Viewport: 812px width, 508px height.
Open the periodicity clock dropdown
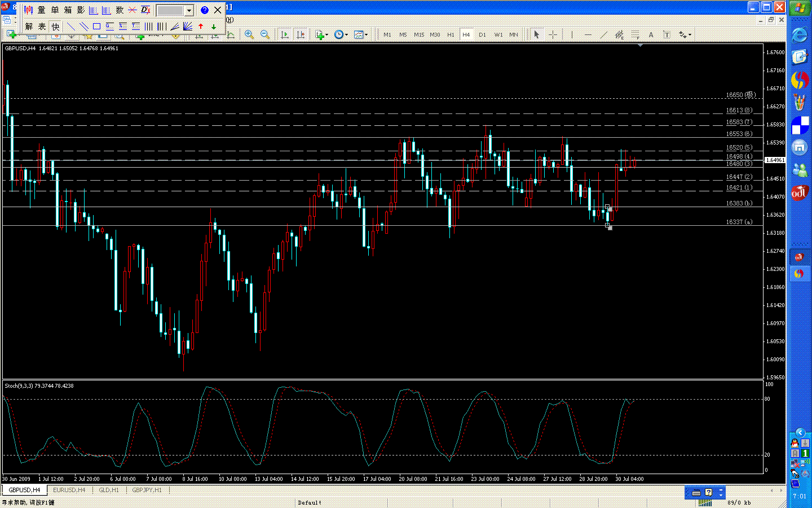[x=341, y=34]
